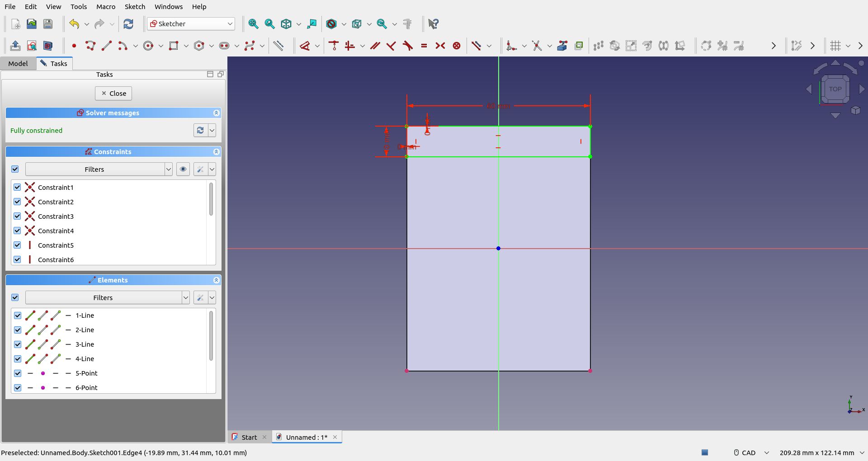Select the create circle tool
The image size is (868, 461).
pyautogui.click(x=148, y=46)
